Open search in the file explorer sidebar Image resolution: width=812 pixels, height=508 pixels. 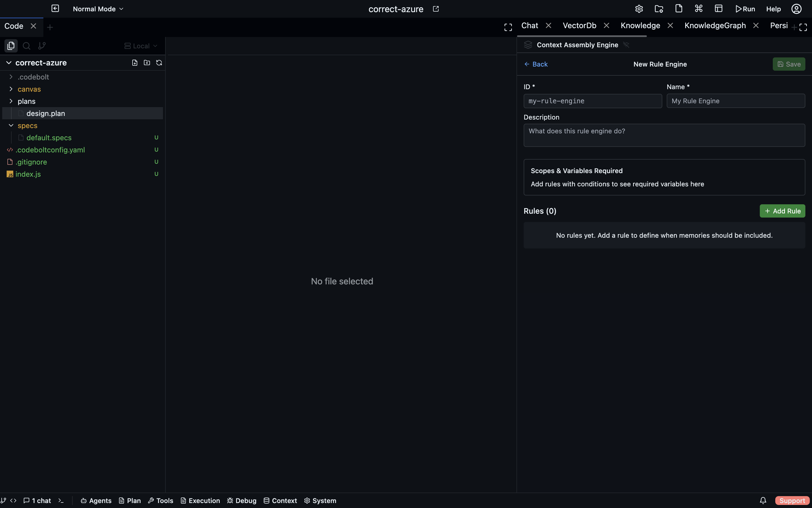click(26, 46)
